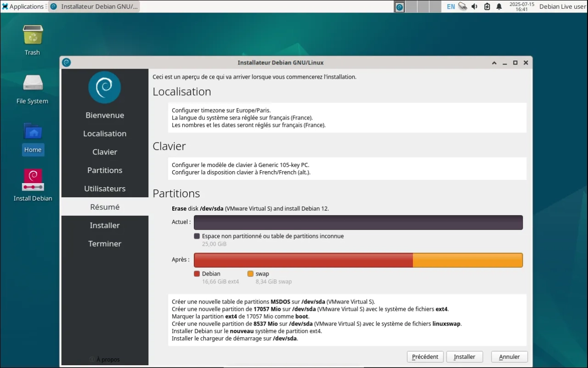
Task: Open the Applications menu
Action: (23, 6)
